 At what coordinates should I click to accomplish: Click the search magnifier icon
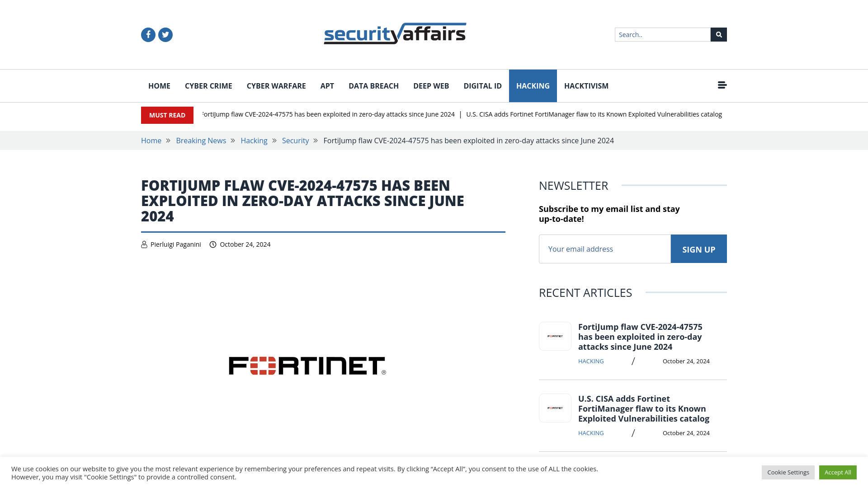point(718,34)
